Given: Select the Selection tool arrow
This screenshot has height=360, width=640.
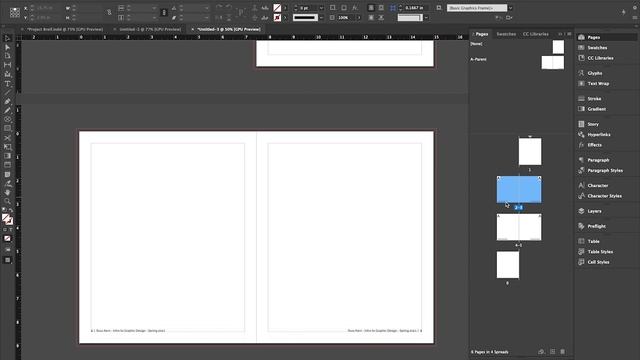Looking at the screenshot, I should pyautogui.click(x=7, y=38).
